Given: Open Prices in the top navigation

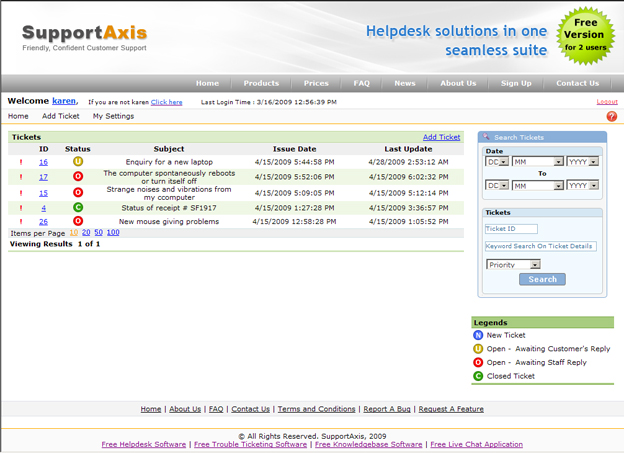Looking at the screenshot, I should click(316, 83).
